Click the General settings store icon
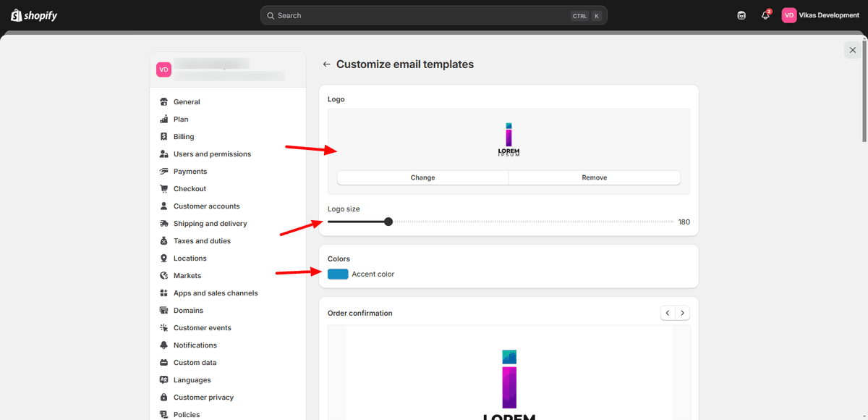The width and height of the screenshot is (868, 420). (x=164, y=102)
